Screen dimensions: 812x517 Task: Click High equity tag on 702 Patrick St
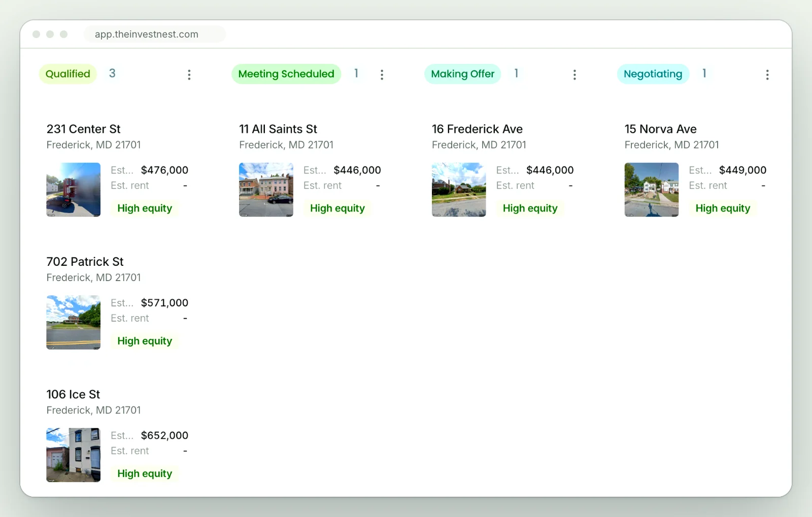[x=145, y=341]
